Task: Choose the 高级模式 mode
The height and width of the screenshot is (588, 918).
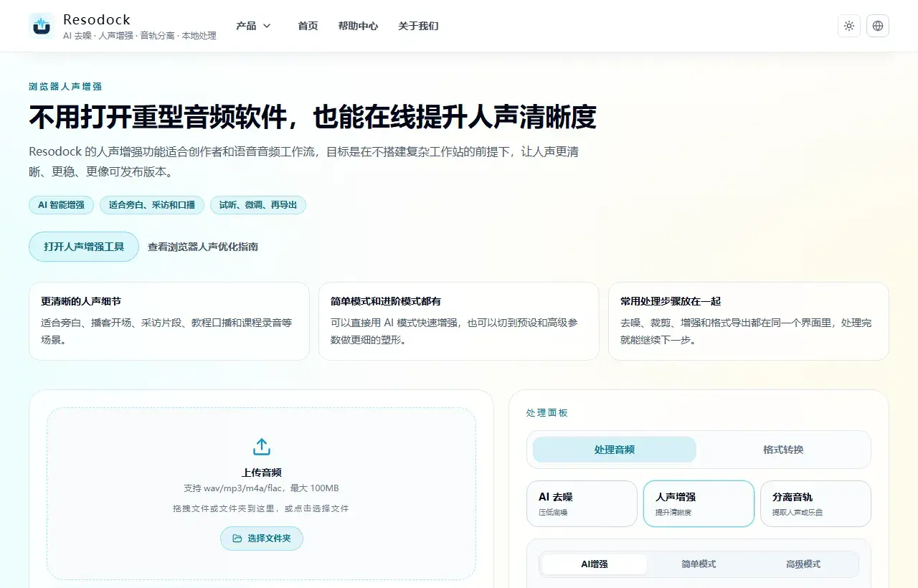Action: (x=803, y=564)
